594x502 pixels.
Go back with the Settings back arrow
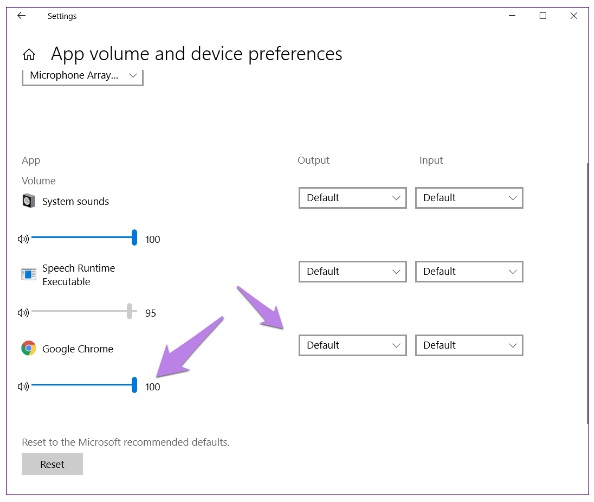pyautogui.click(x=22, y=16)
